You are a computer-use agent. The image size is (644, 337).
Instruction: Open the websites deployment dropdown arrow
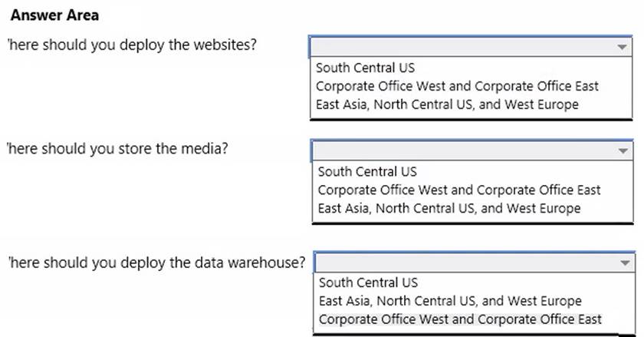click(x=621, y=46)
